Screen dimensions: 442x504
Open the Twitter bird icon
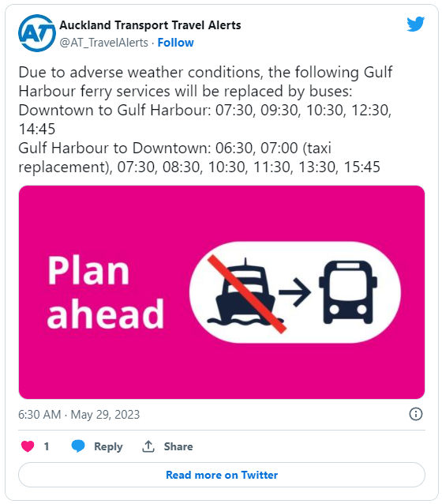(415, 24)
